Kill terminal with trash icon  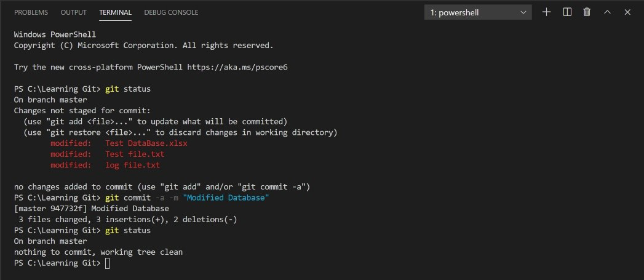[x=587, y=12]
